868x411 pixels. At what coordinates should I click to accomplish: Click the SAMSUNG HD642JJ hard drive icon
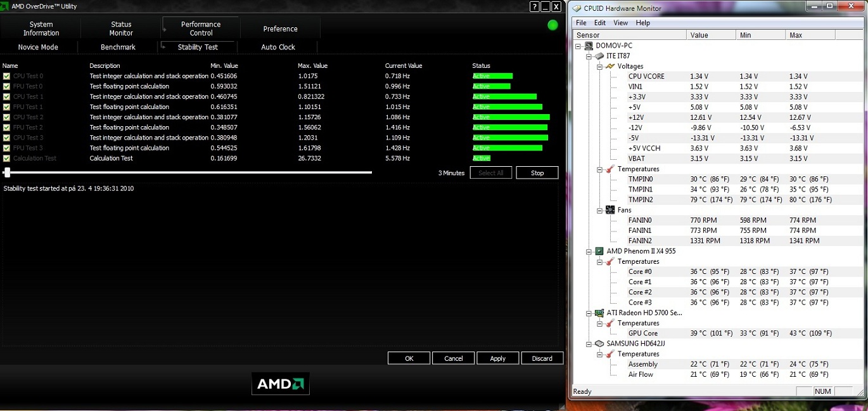(599, 344)
